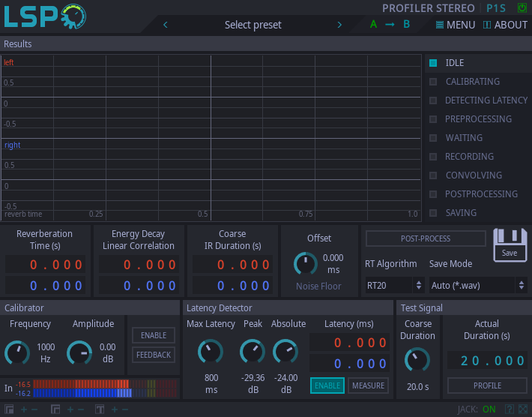Increase second footer scaling plus

tap(70, 409)
